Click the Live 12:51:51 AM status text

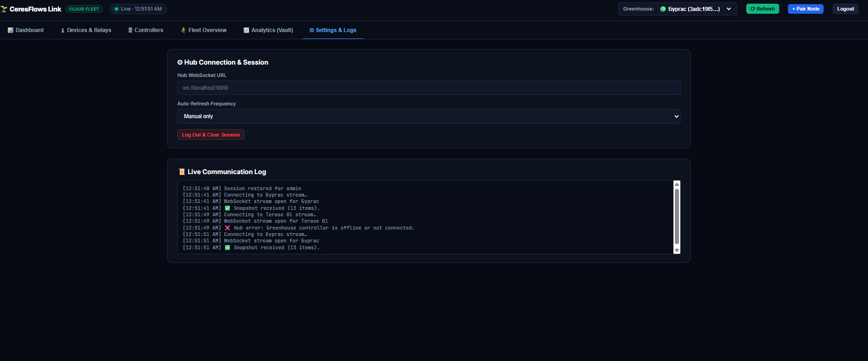pos(141,9)
